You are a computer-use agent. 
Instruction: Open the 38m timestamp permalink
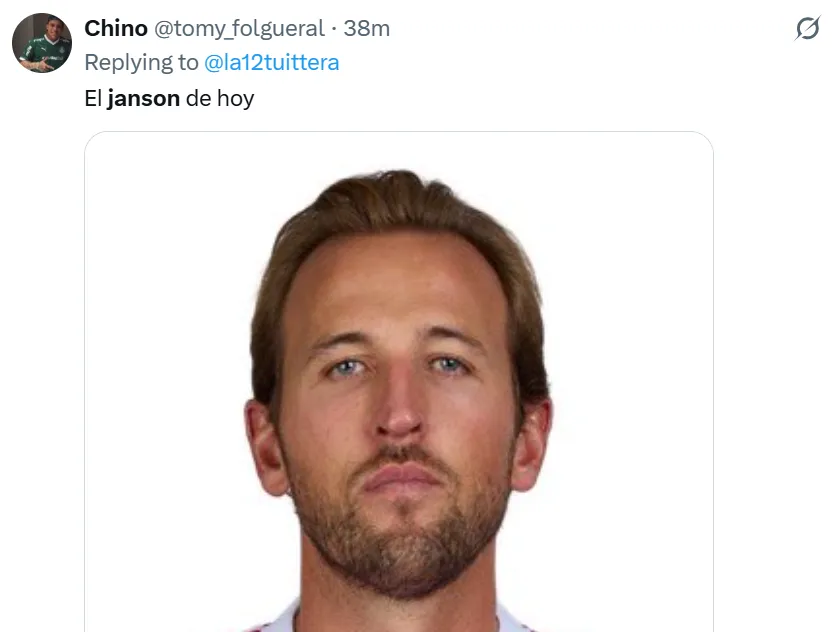click(367, 28)
